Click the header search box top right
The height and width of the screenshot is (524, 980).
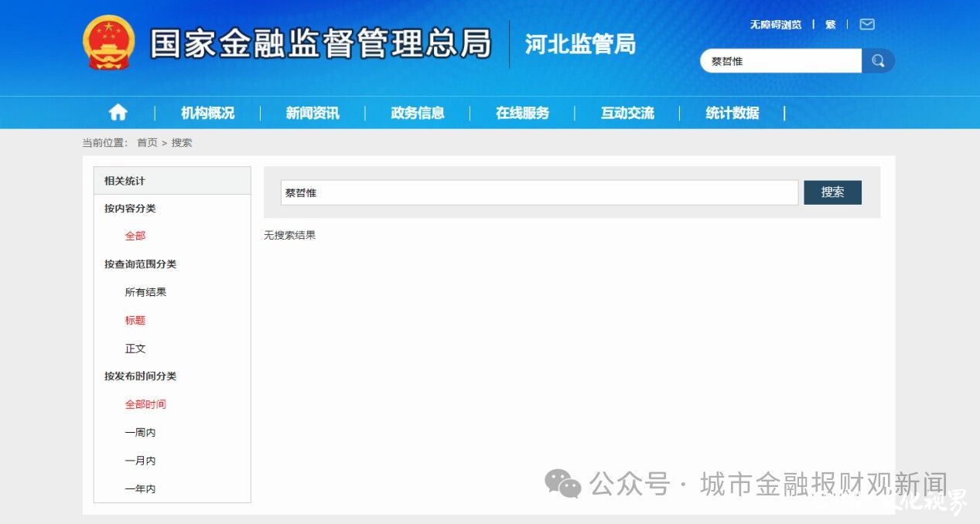tap(781, 60)
